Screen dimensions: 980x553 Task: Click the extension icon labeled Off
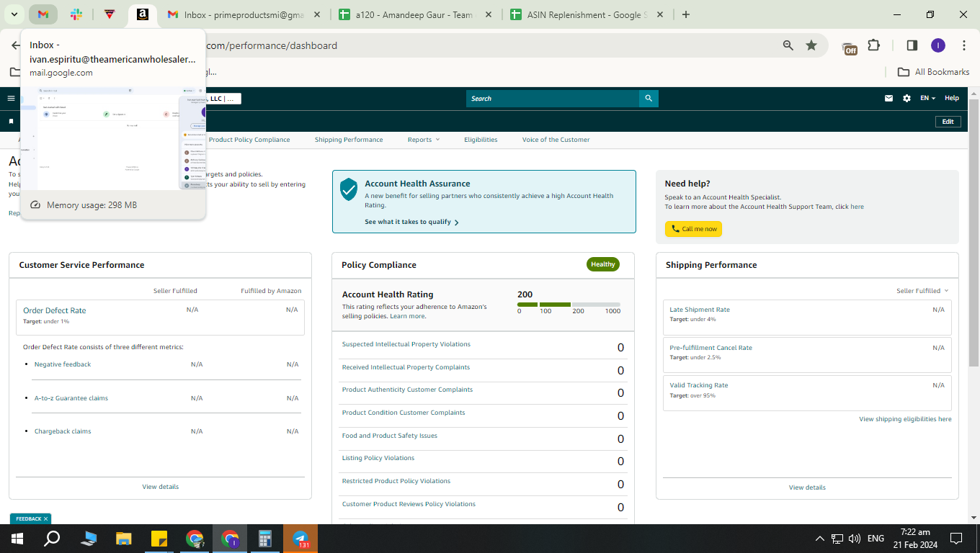[x=850, y=48]
